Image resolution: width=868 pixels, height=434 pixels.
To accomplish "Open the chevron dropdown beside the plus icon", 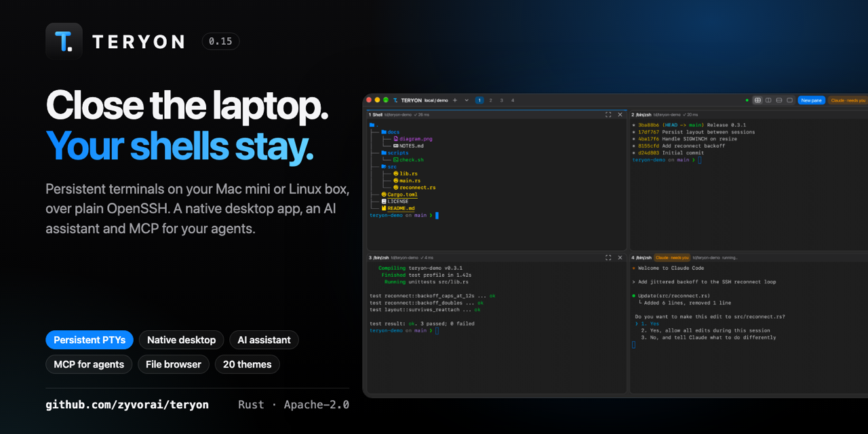I will 467,100.
